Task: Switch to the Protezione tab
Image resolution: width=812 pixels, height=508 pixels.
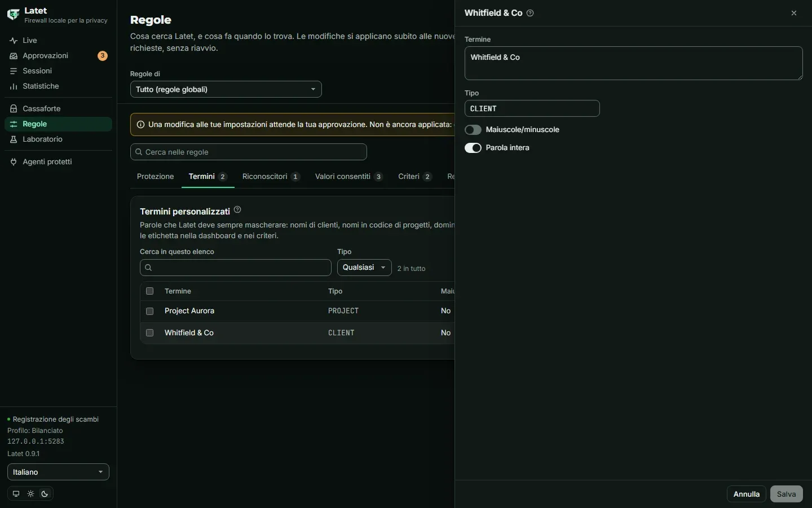Action: [x=156, y=177]
